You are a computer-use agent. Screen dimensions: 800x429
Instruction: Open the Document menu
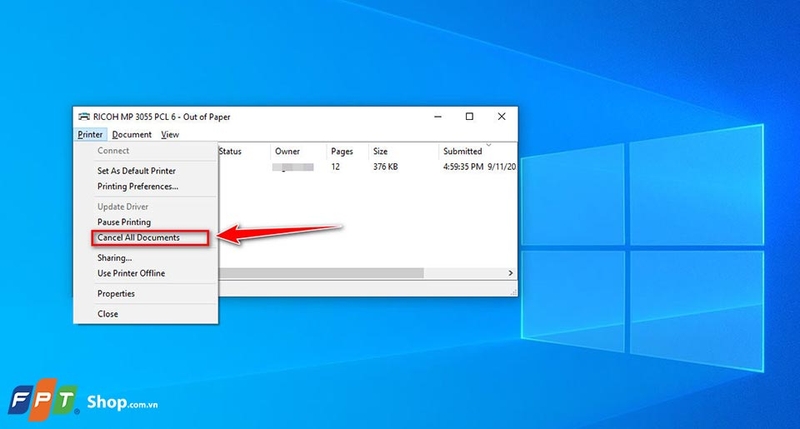132,135
